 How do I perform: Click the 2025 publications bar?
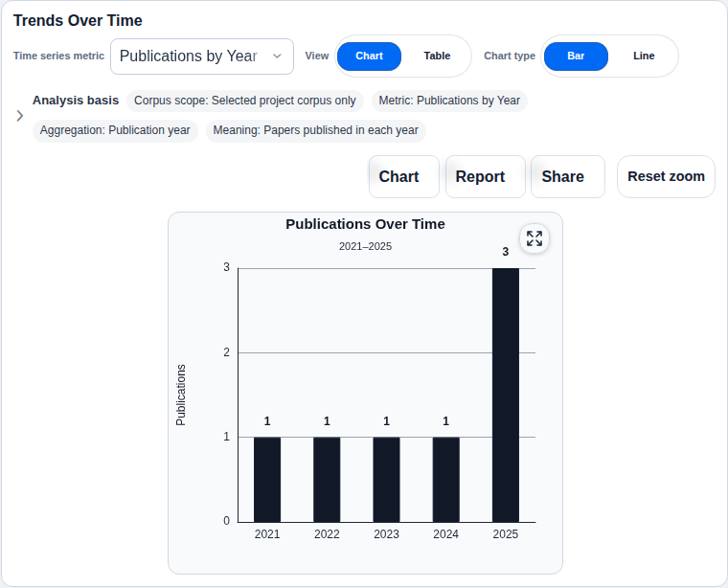pyautogui.click(x=506, y=395)
